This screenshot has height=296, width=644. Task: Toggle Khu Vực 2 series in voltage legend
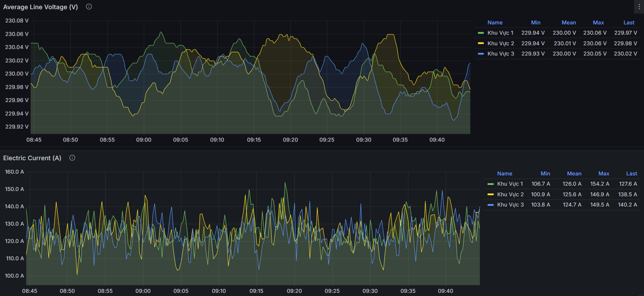coord(501,43)
